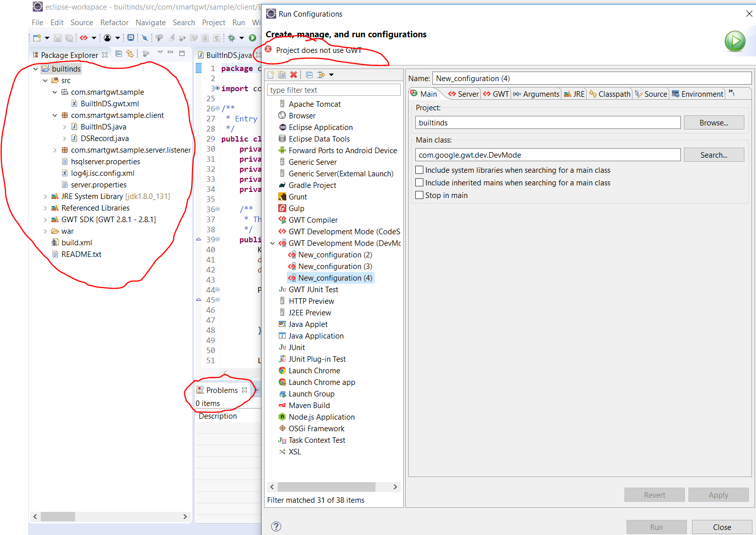Image resolution: width=756 pixels, height=535 pixels.
Task: Select Launch Chrome configuration type
Action: point(314,371)
